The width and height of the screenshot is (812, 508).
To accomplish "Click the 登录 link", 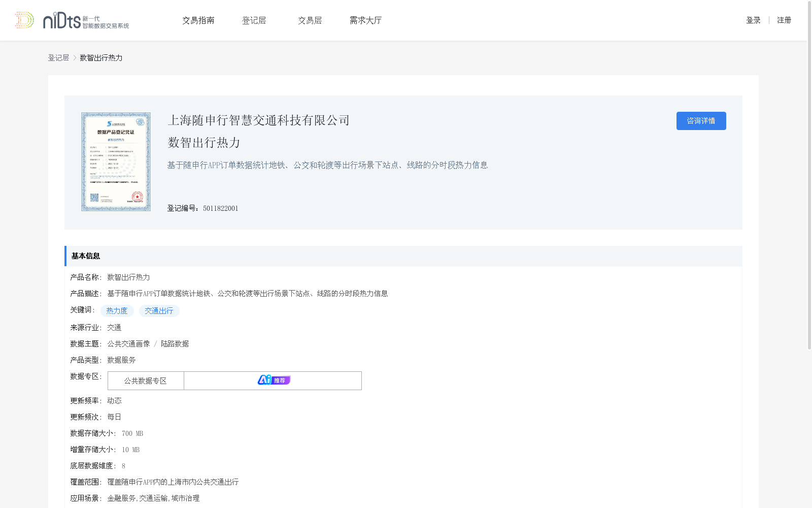I will click(753, 20).
